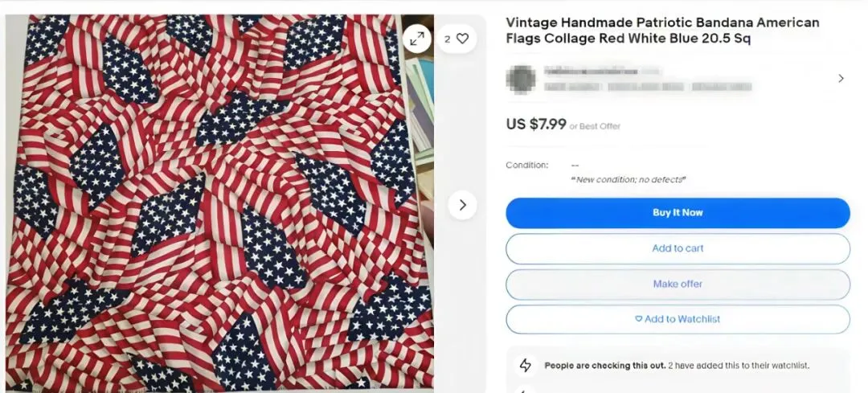Click the blurred seller avatar
This screenshot has width=868, height=393.
pyautogui.click(x=521, y=79)
